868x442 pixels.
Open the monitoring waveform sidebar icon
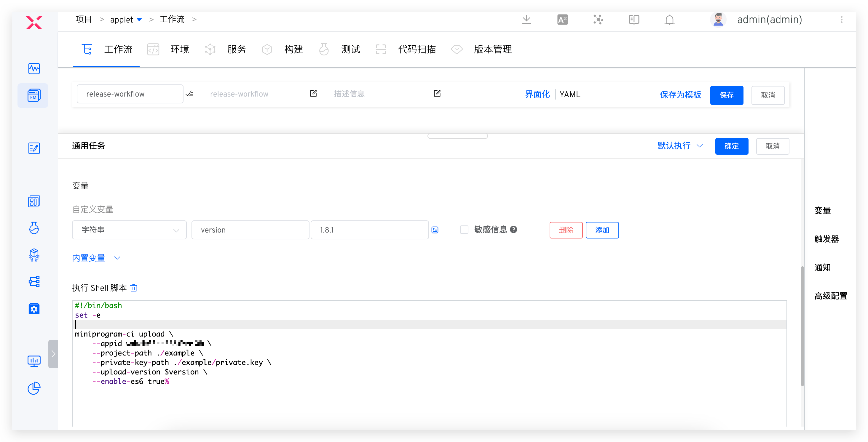point(34,69)
